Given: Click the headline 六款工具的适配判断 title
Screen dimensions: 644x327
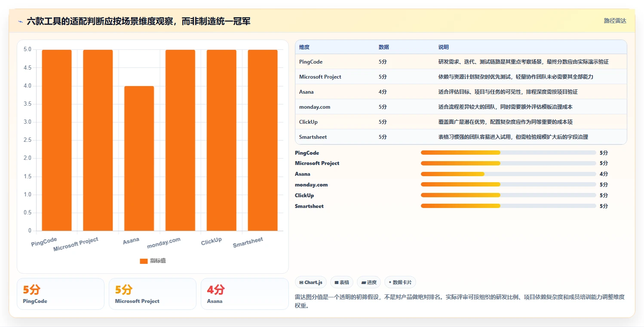Looking at the screenshot, I should pyautogui.click(x=138, y=21).
